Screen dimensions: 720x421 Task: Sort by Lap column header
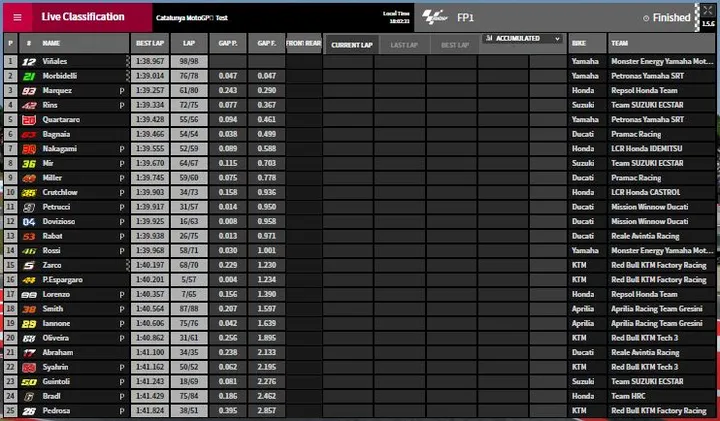189,43
